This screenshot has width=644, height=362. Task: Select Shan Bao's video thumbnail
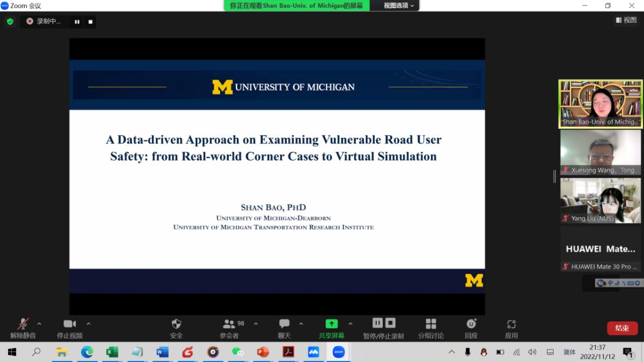(x=600, y=104)
